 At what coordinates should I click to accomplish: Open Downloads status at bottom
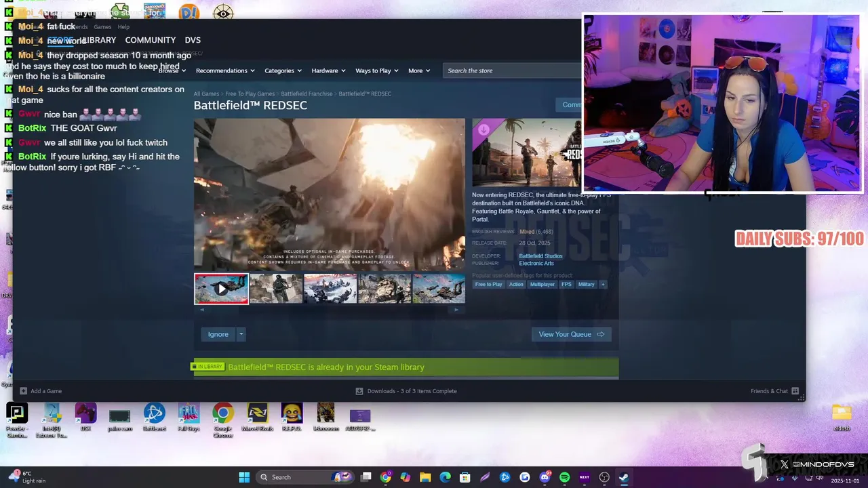coord(406,391)
